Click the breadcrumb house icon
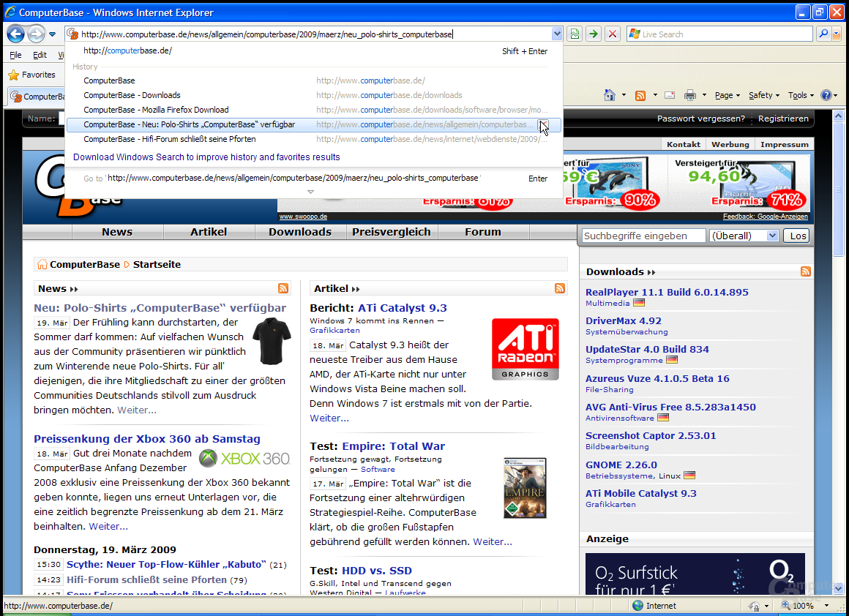This screenshot has height=616, width=849. 42,264
